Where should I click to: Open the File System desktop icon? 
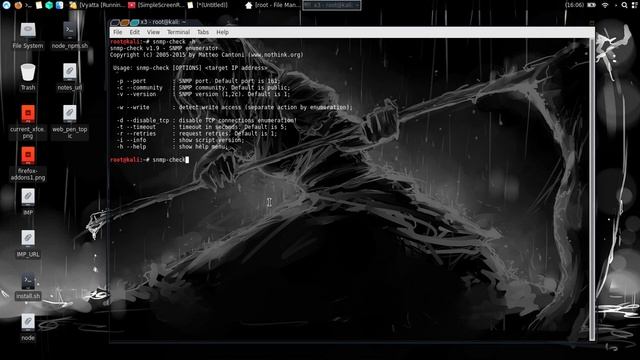(x=28, y=36)
